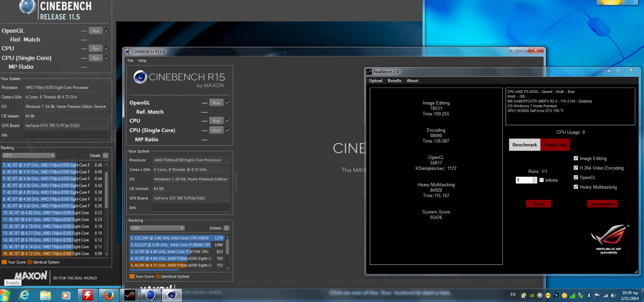Screen dimensions: 644x302
Task: Toggle CPU checkmark in Cinebench R15
Action: point(228,120)
